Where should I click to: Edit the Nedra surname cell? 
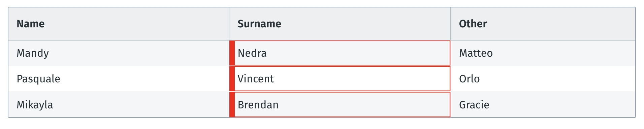pos(340,53)
